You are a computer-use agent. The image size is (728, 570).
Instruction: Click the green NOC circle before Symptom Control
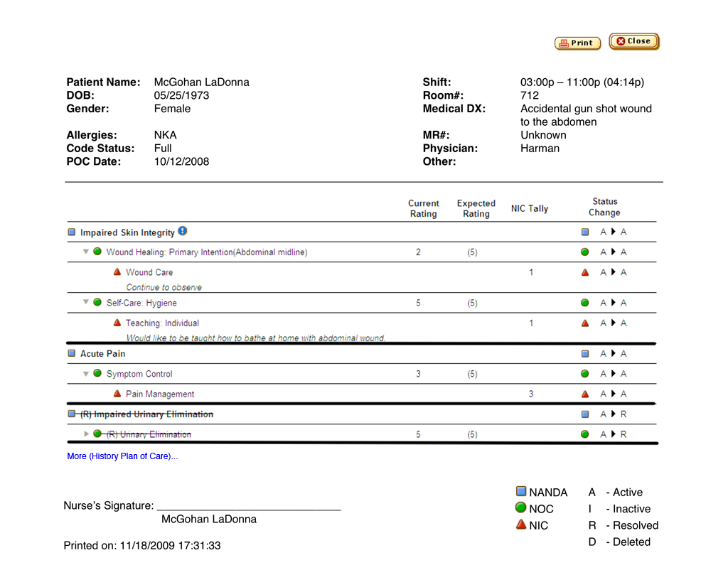(97, 373)
